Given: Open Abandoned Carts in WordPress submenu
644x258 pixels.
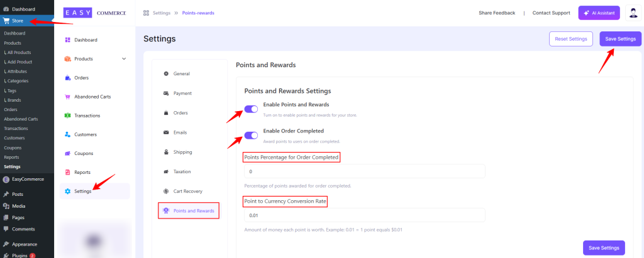Looking at the screenshot, I should [21, 119].
